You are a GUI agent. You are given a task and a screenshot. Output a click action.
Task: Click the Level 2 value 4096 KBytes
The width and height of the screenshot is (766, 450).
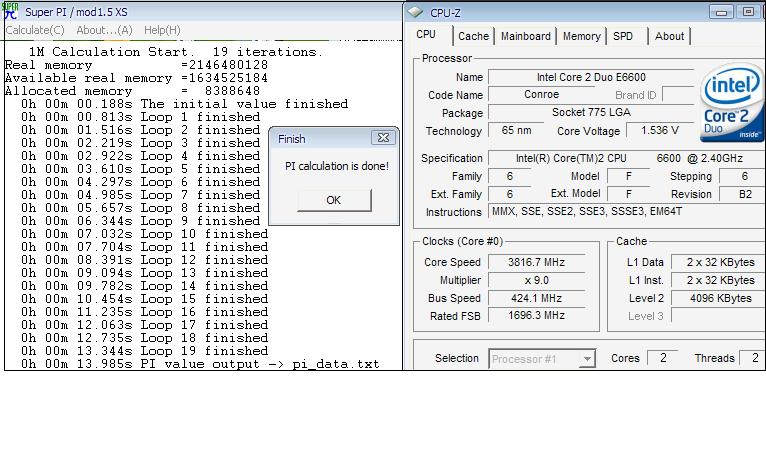click(x=719, y=299)
